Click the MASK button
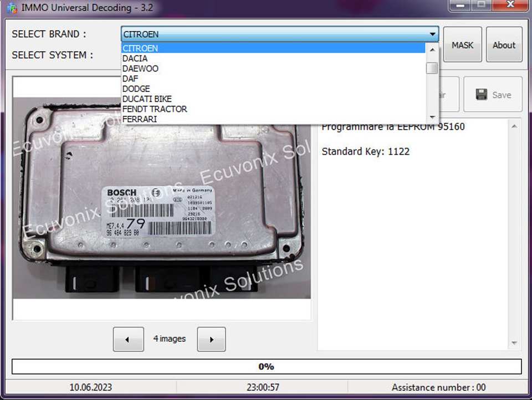This screenshot has height=400, width=532. tap(462, 44)
